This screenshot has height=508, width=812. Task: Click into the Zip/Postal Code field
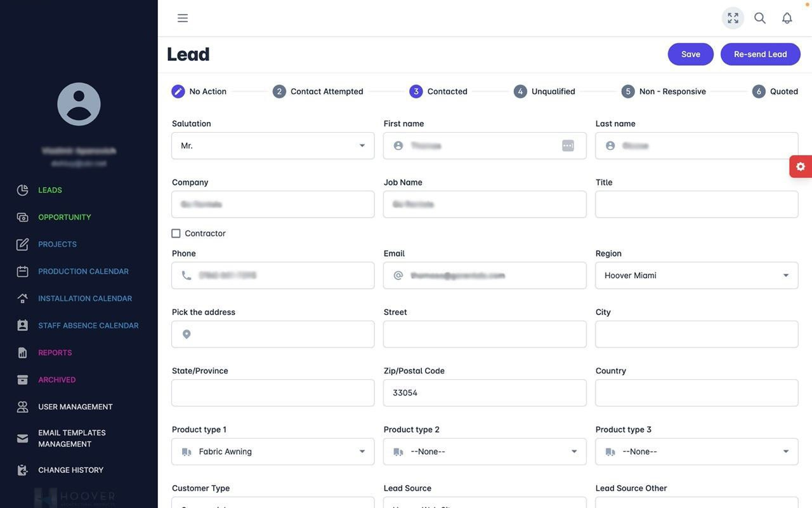[x=485, y=393]
